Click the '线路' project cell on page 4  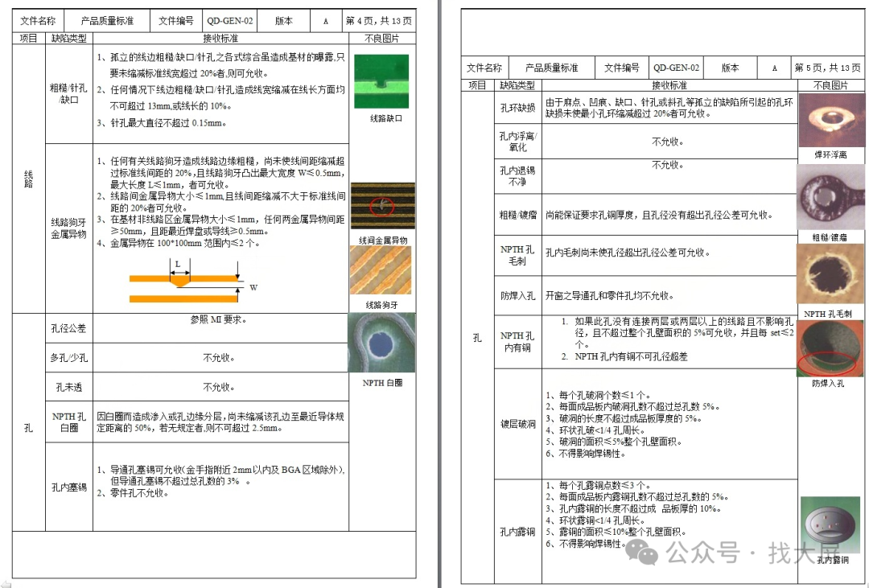28,179
